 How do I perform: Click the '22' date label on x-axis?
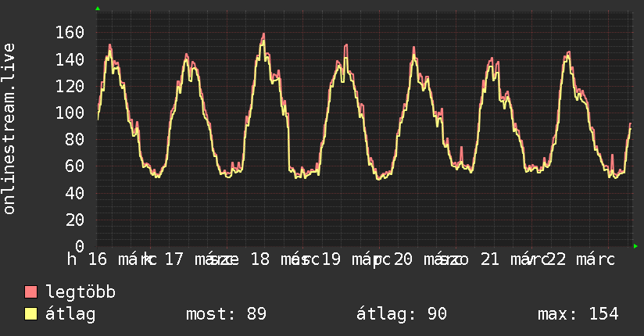(556, 259)
